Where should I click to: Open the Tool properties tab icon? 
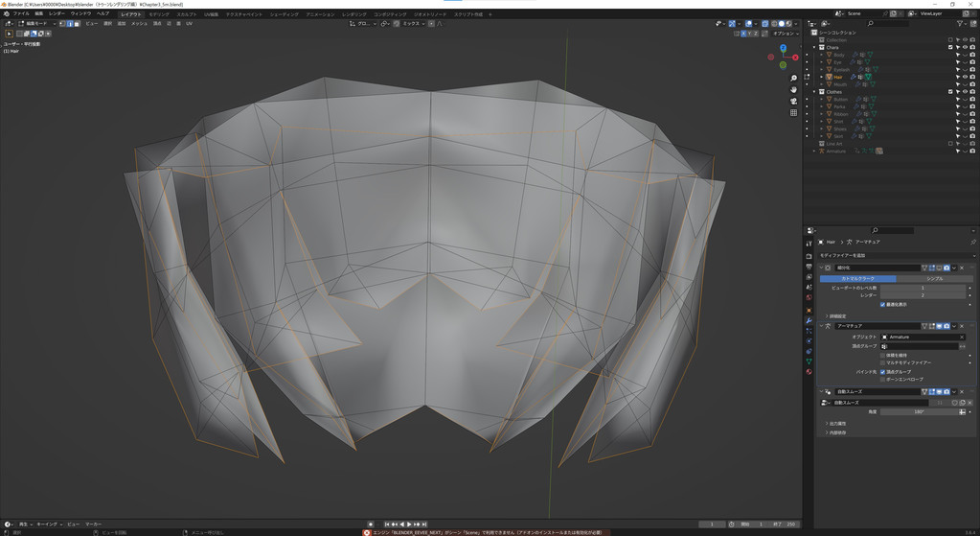click(x=809, y=244)
